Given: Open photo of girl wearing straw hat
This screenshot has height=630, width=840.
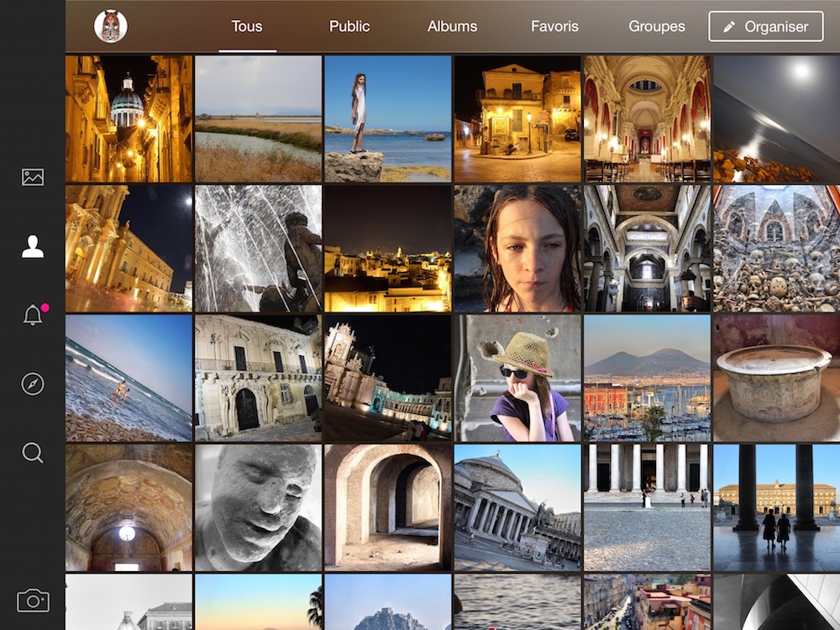Looking at the screenshot, I should point(517,378).
